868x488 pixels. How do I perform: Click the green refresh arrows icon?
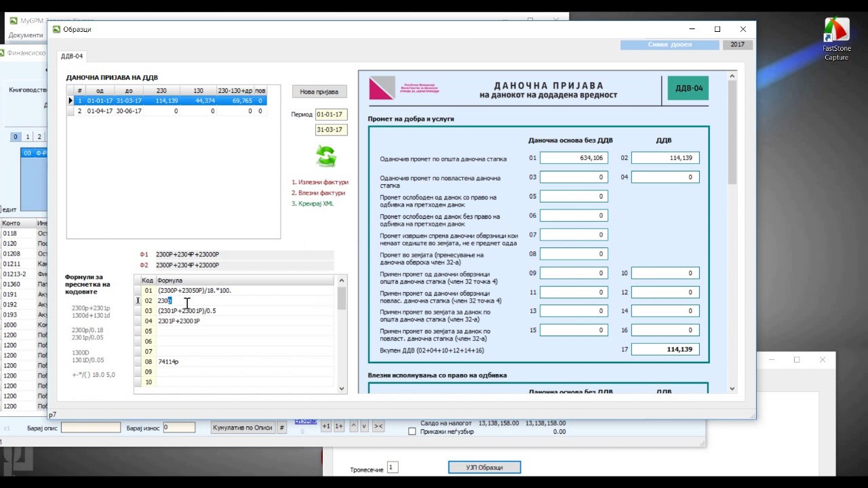(x=326, y=157)
